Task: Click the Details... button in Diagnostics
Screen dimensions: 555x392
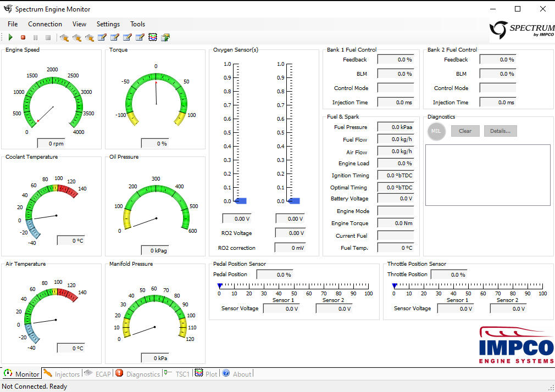Action: (x=500, y=131)
